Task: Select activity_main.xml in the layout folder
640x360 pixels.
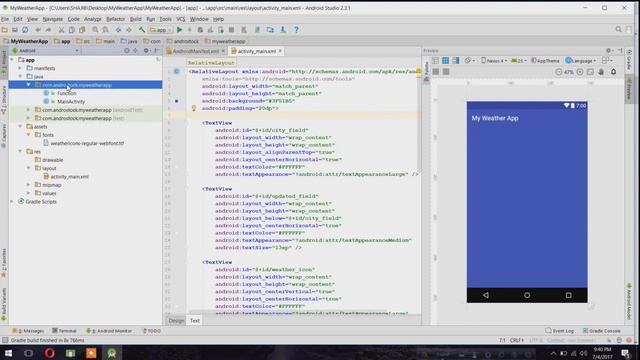Action: tap(69, 177)
